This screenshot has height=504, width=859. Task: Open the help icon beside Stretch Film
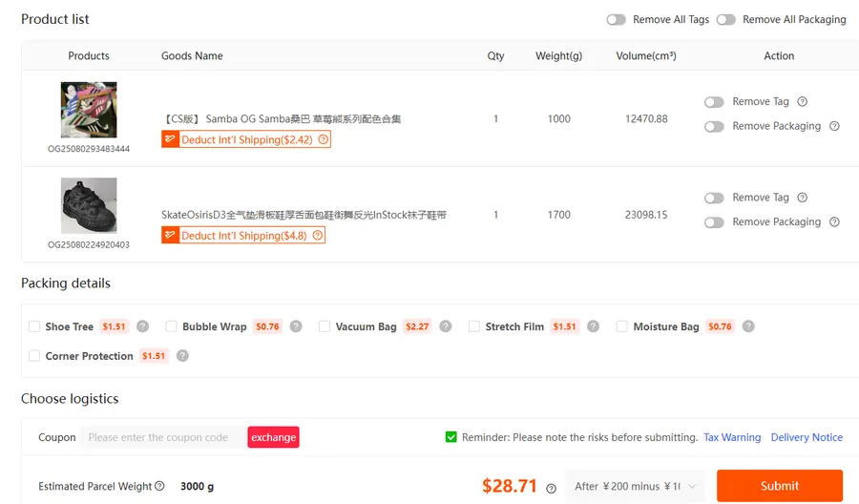[593, 326]
